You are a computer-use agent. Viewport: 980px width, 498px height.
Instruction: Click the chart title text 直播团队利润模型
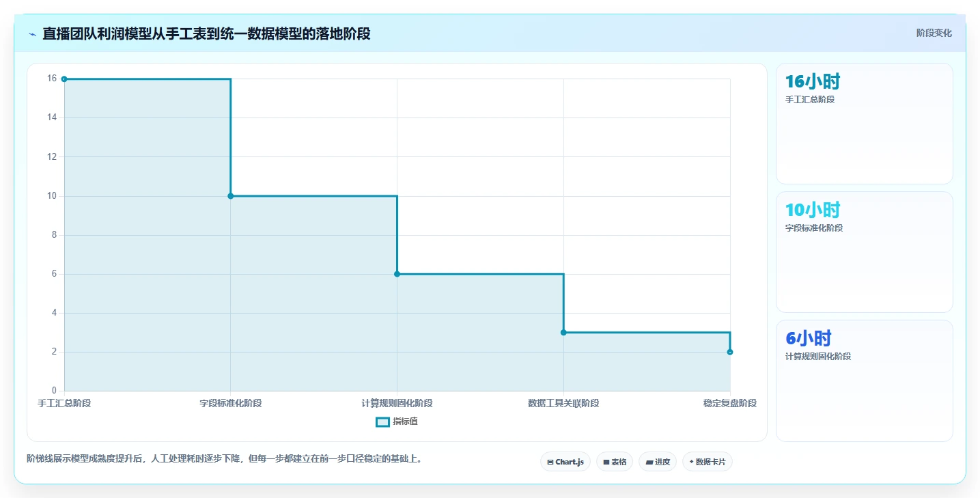206,33
